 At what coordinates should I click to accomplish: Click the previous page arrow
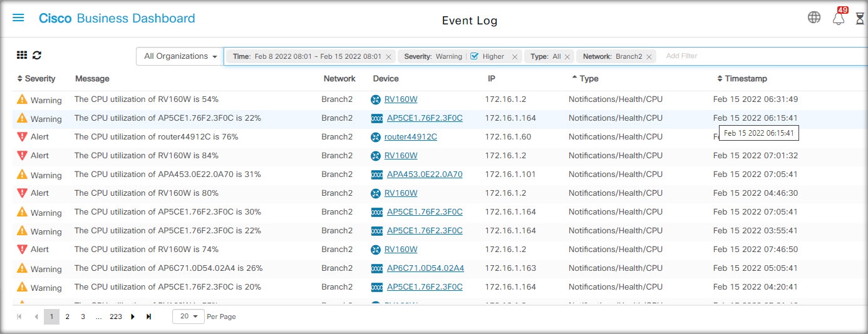pyautogui.click(x=36, y=316)
